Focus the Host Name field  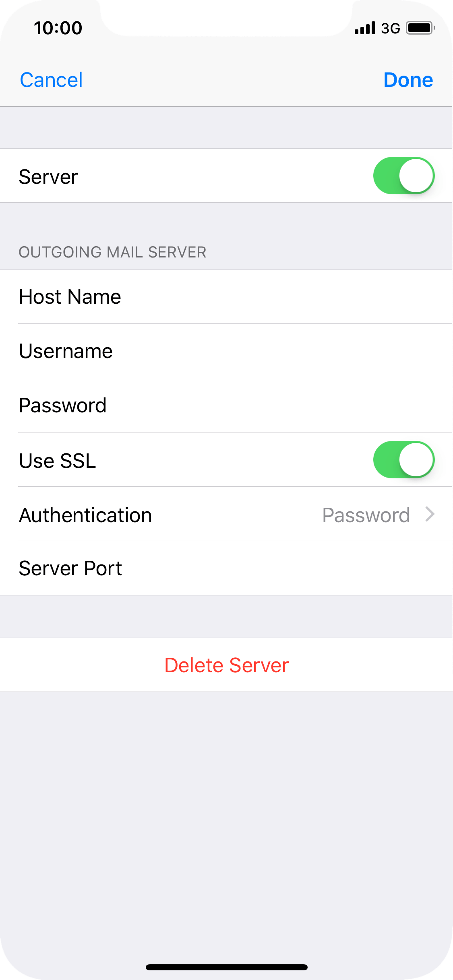coord(226,297)
